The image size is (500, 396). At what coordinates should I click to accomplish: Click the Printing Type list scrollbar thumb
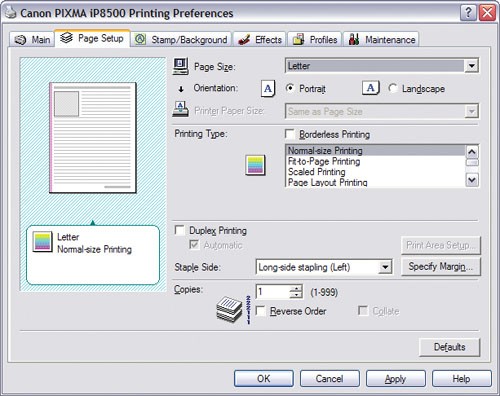click(x=472, y=162)
